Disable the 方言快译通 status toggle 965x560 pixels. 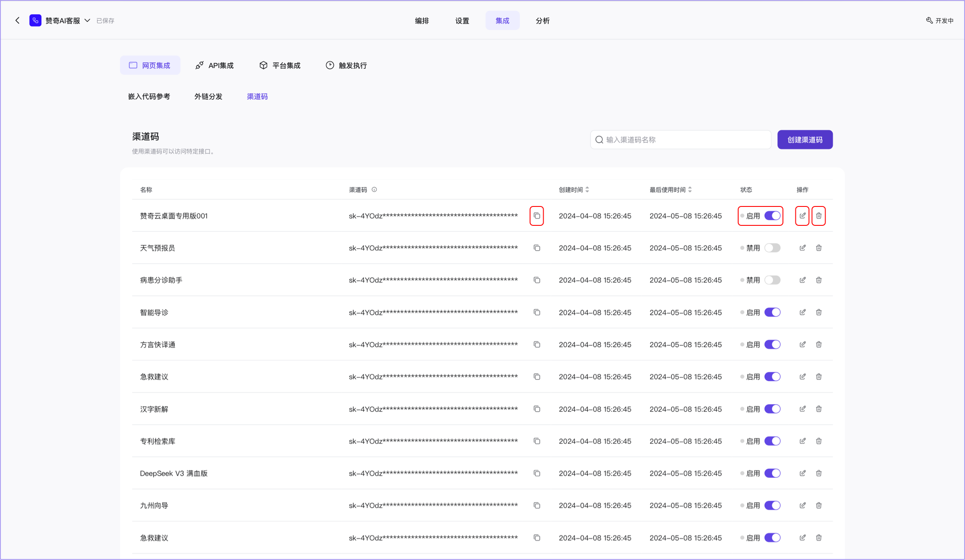772,345
